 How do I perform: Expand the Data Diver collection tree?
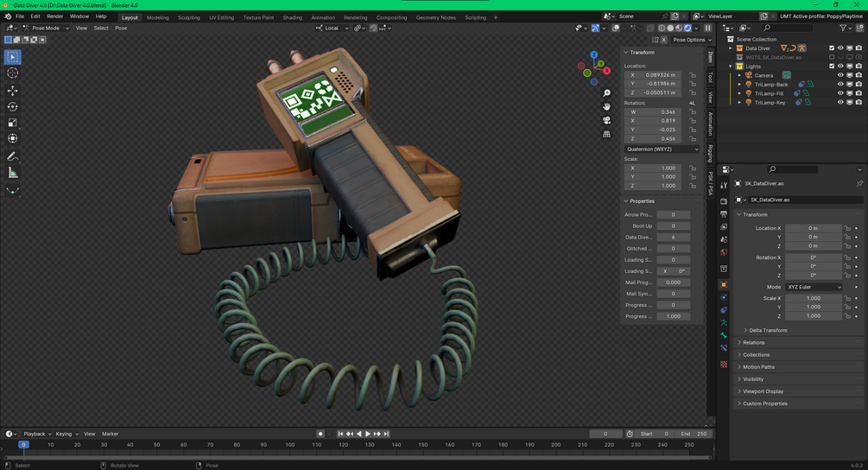pyautogui.click(x=731, y=48)
